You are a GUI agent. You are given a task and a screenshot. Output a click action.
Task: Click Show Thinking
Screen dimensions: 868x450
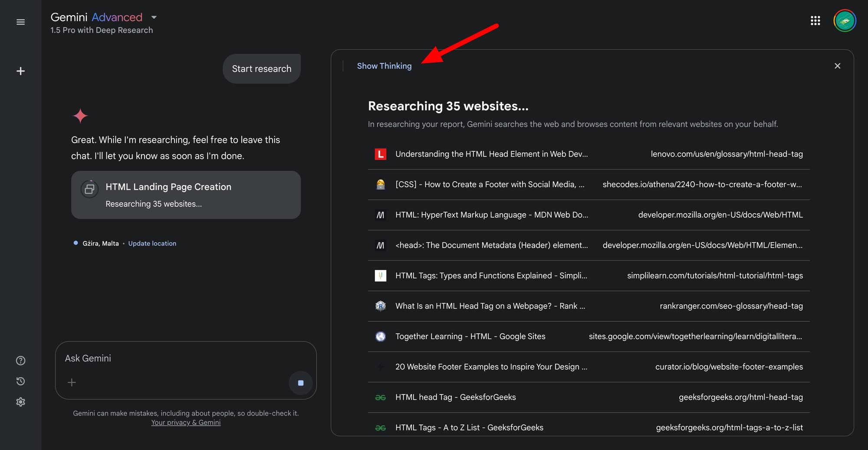click(384, 66)
